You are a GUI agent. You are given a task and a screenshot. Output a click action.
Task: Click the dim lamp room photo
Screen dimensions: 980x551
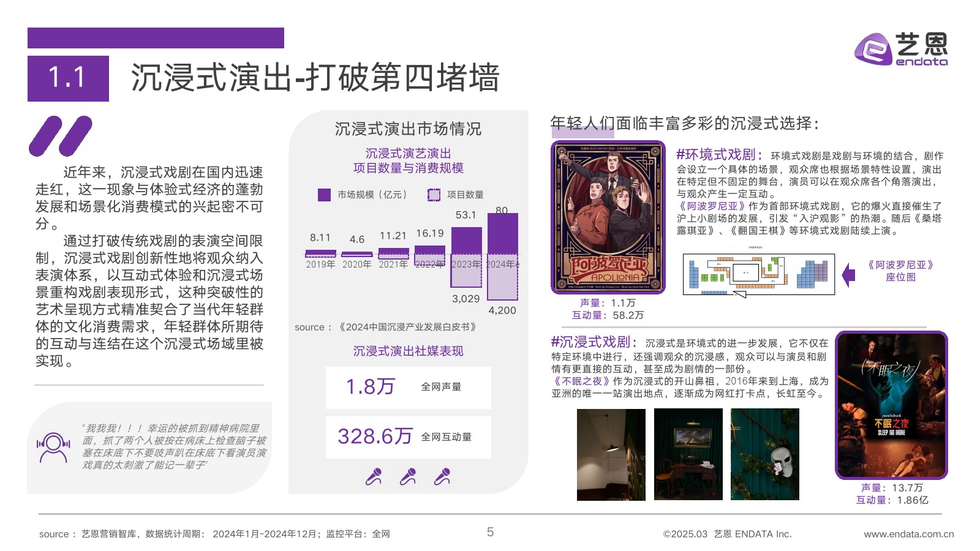pos(611,454)
